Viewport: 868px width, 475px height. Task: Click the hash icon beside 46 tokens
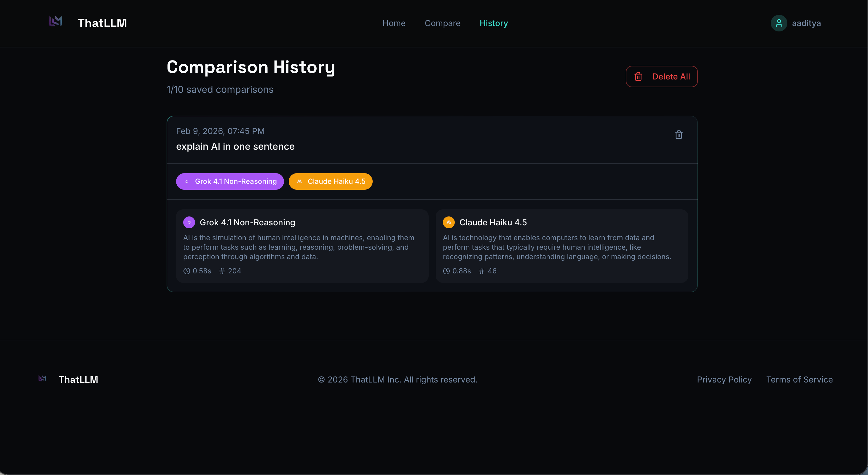tap(481, 271)
